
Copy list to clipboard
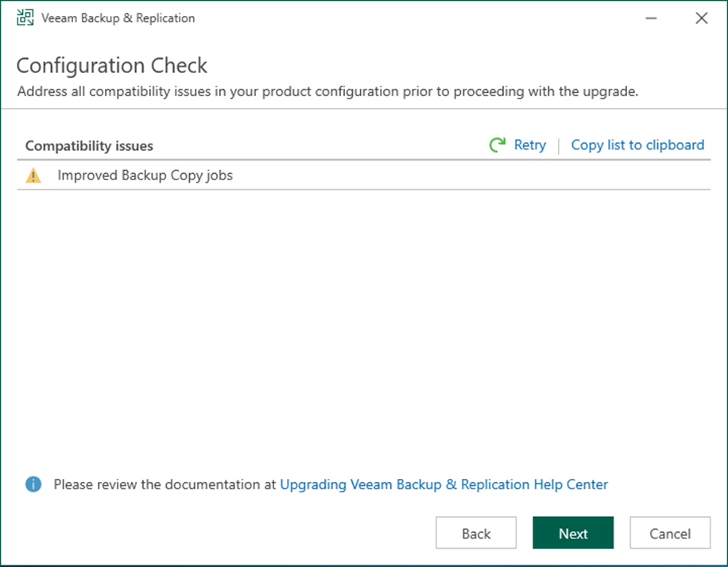[637, 145]
